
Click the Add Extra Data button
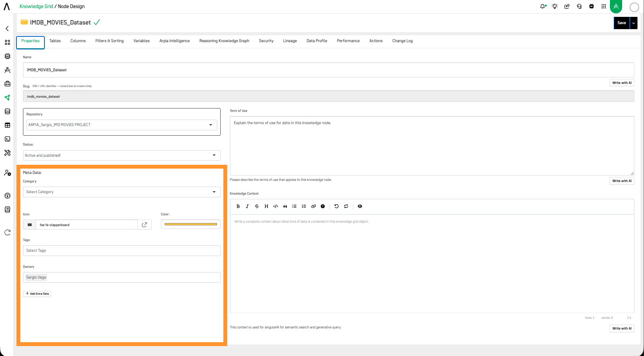[37, 294]
